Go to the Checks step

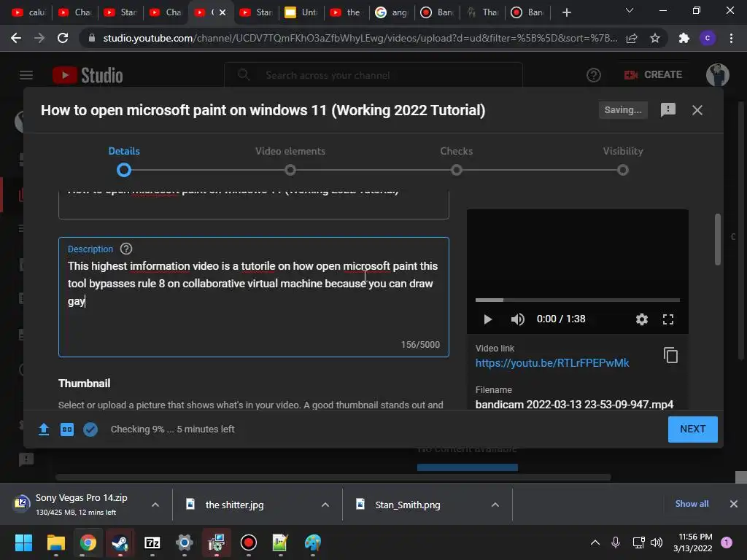(457, 160)
